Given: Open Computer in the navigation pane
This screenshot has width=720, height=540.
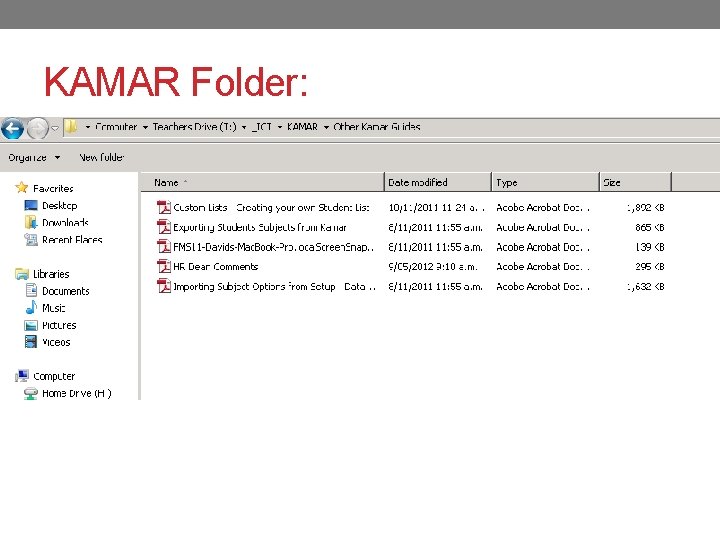Looking at the screenshot, I should coord(54,377).
